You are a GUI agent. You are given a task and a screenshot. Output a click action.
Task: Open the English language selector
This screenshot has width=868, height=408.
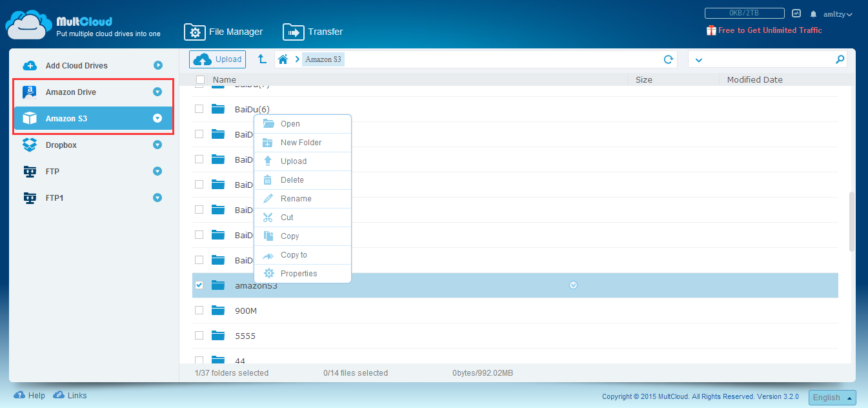pyautogui.click(x=833, y=398)
